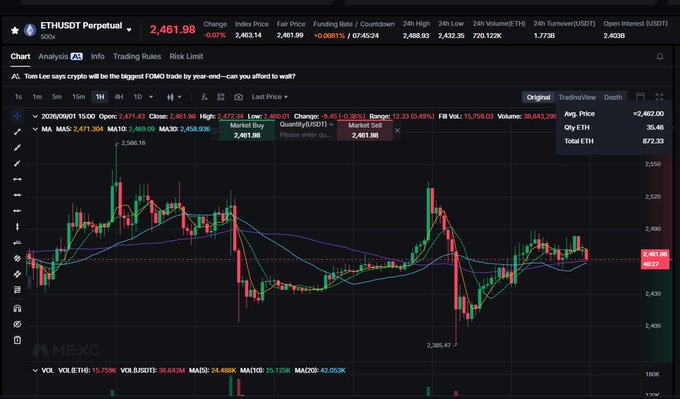Open the ETHUSDT Perpetual pair dropdown
This screenshot has width=680, height=399.
coord(129,30)
